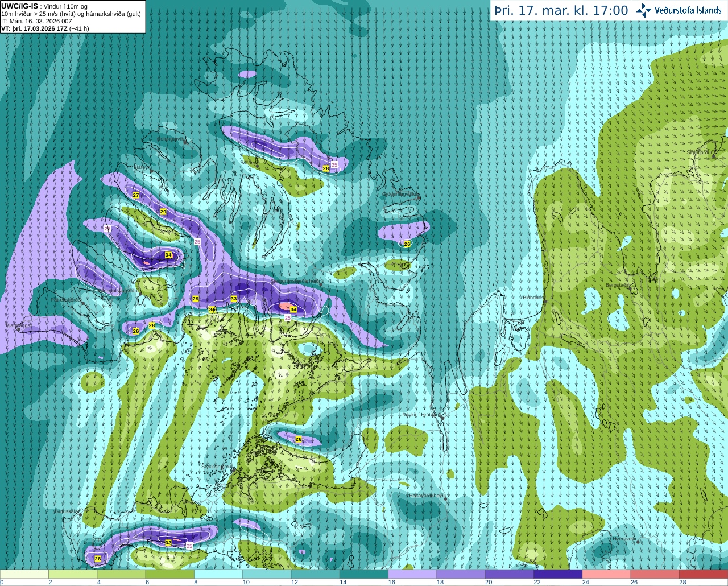Screen dimensions: 728x586
Task: Click the 22–24 m/s dark indigo legend swatch
Action: (558, 574)
